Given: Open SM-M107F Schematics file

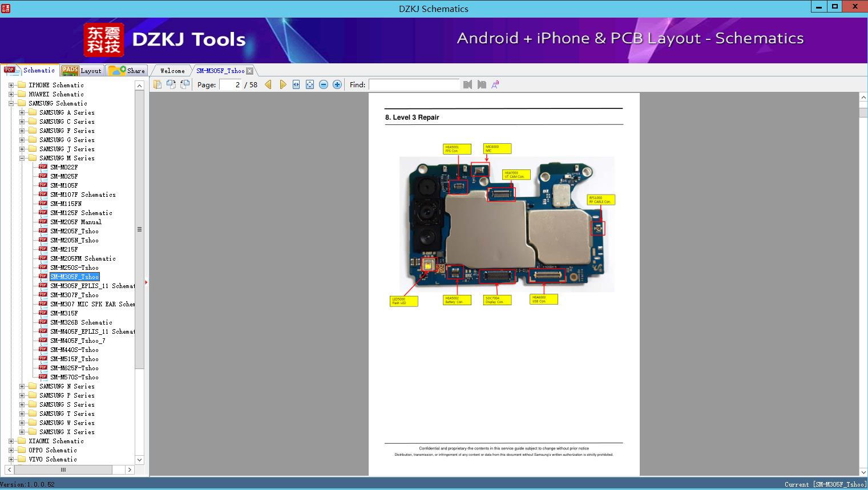Looking at the screenshot, I should [x=83, y=195].
